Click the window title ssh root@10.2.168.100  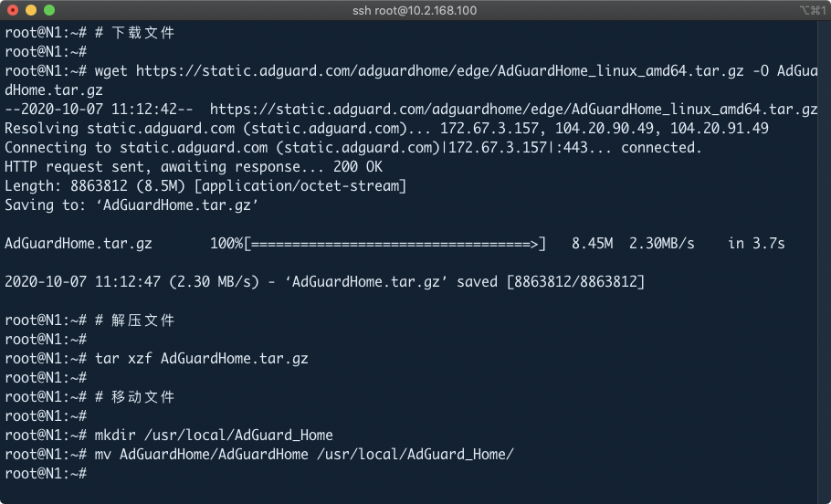tap(414, 11)
